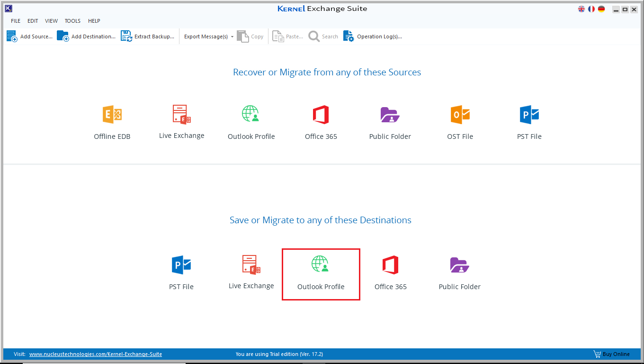The image size is (644, 364).
Task: Open the FILE menu
Action: tap(16, 21)
